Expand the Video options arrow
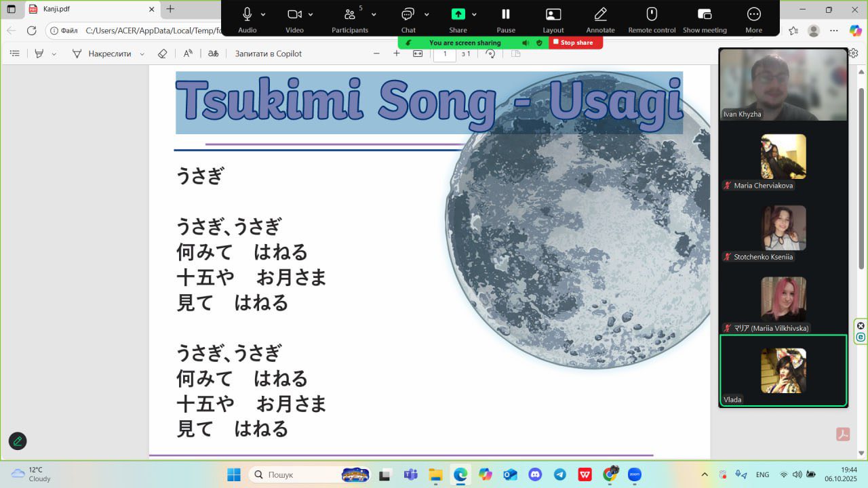 311,14
